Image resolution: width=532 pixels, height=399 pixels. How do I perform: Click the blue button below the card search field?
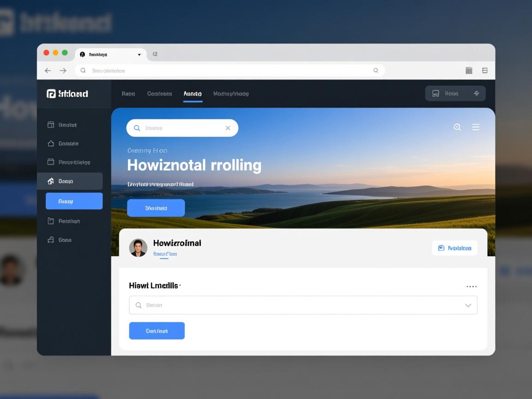(x=157, y=331)
